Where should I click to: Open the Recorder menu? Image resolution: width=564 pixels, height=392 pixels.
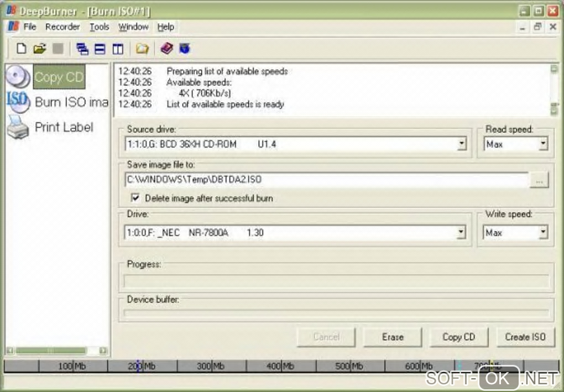point(62,27)
